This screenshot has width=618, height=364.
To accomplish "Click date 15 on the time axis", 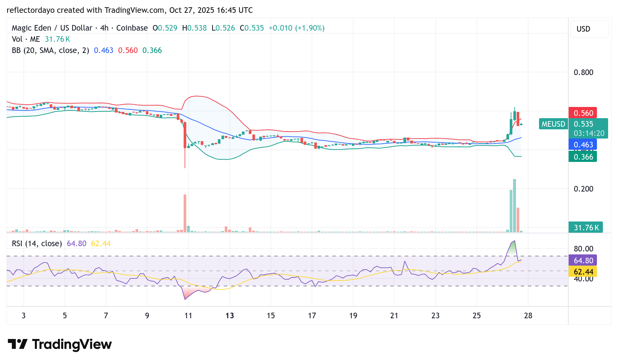I will coord(271,316).
